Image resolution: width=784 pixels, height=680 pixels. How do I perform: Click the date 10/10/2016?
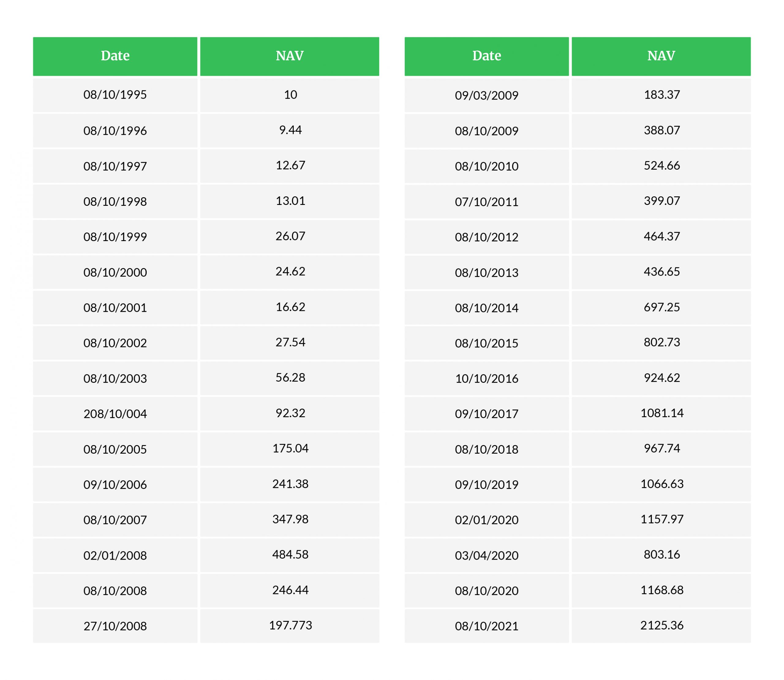pyautogui.click(x=486, y=379)
